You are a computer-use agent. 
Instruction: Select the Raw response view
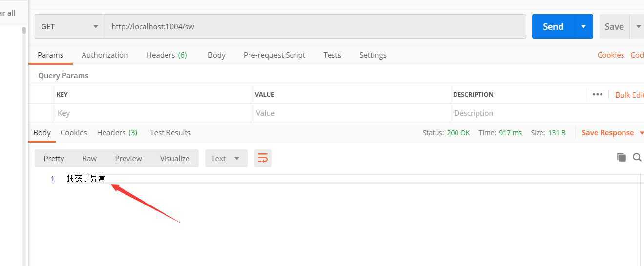tap(89, 158)
